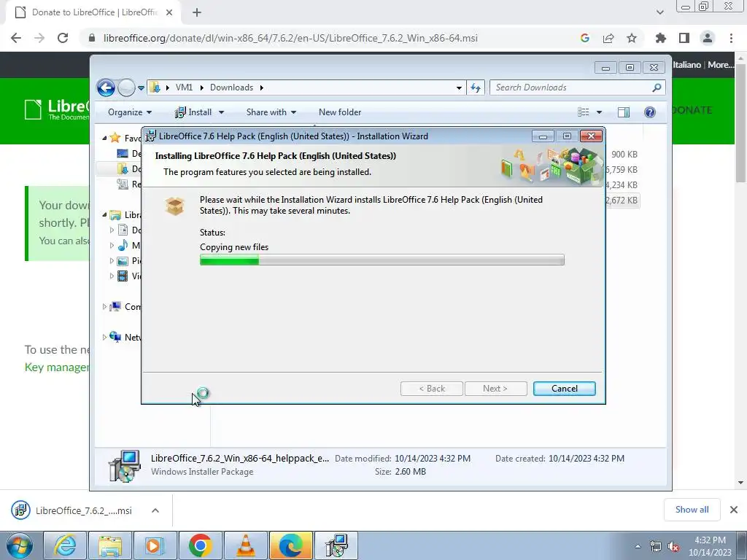Click Show all downloads

pyautogui.click(x=692, y=510)
